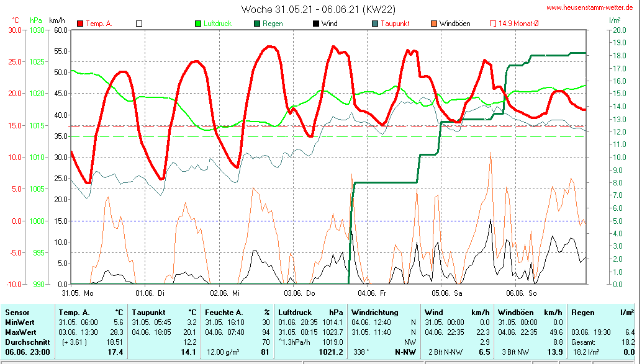Viewport: 642px width, 364px height.
Task: Click the black Wind legend square
Action: click(316, 24)
